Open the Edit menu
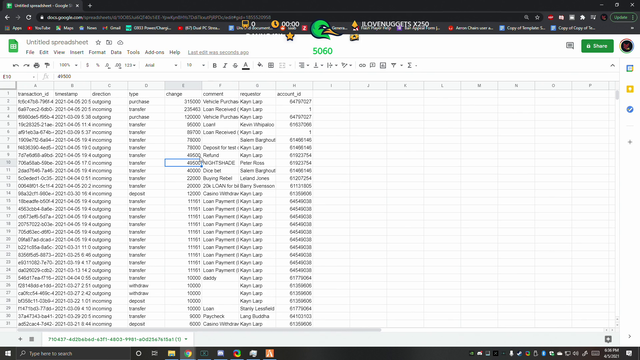This screenshot has width=640, height=360. (x=44, y=52)
